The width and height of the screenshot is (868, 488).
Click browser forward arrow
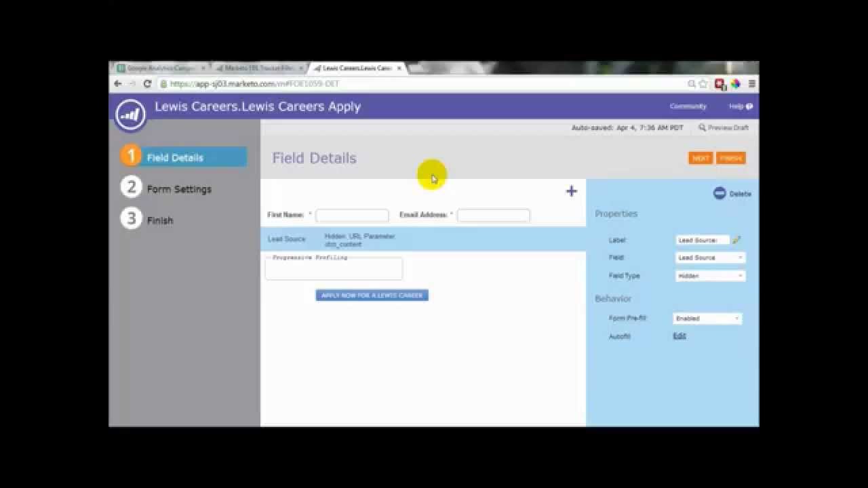pyautogui.click(x=132, y=83)
